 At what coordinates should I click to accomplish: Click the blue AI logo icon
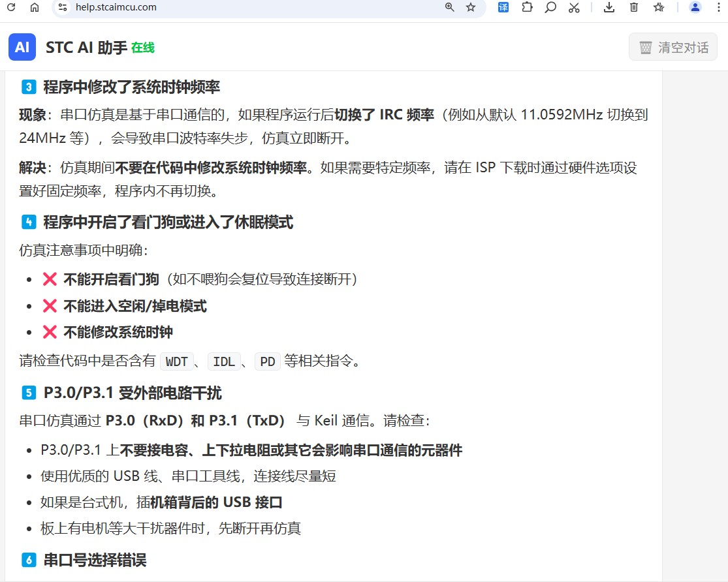point(22,47)
